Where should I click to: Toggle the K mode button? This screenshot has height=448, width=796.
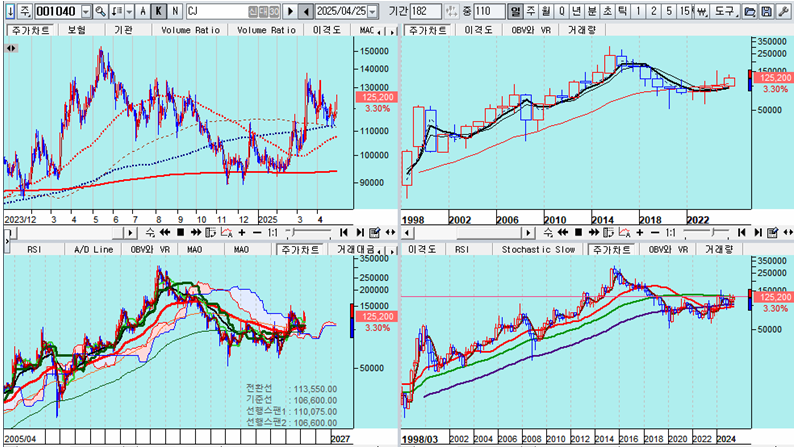click(x=159, y=11)
